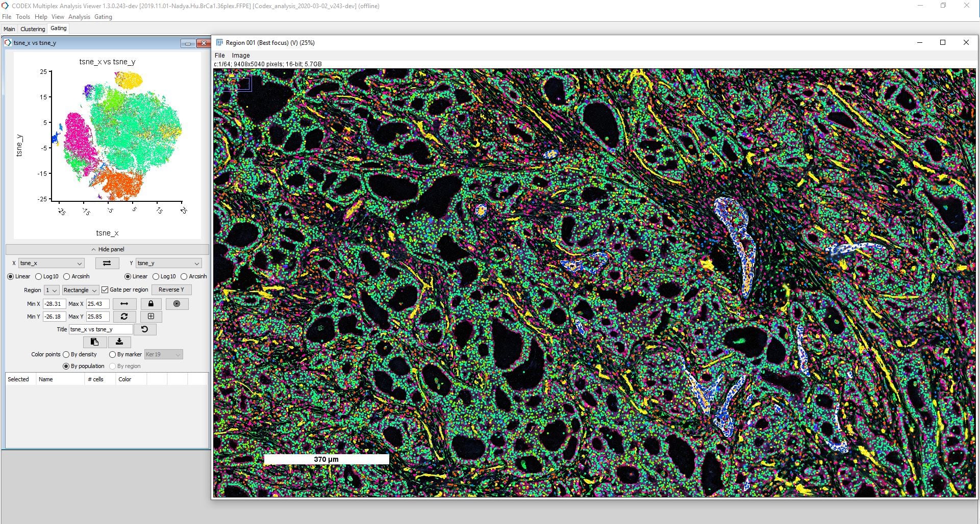Reset the plot title with undo arrow
This screenshot has height=524, width=980.
[x=144, y=329]
